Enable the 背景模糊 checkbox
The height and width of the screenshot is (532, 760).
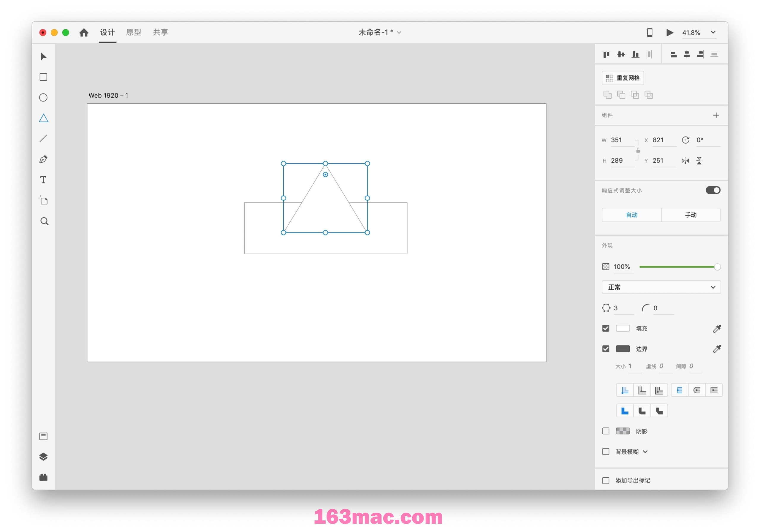pyautogui.click(x=606, y=452)
